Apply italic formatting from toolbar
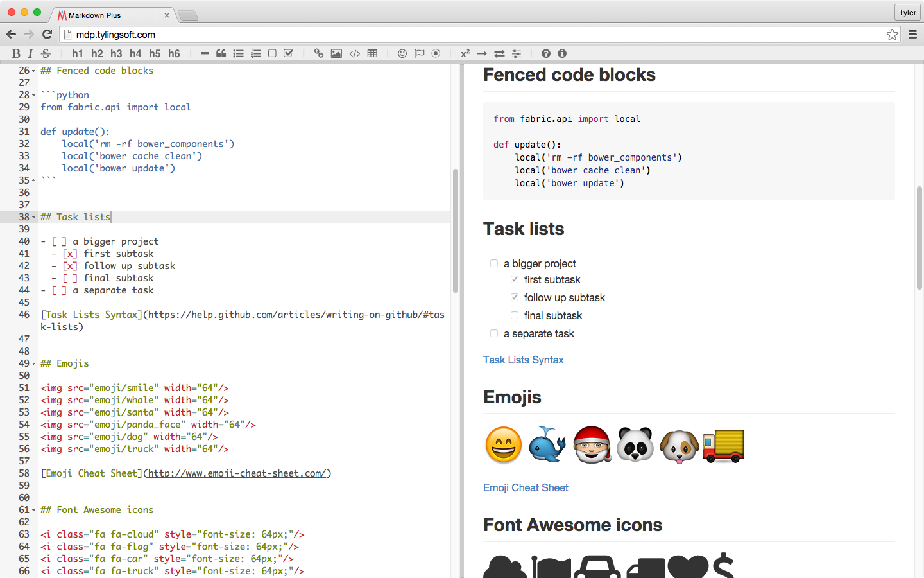The width and height of the screenshot is (924, 578). tap(30, 54)
